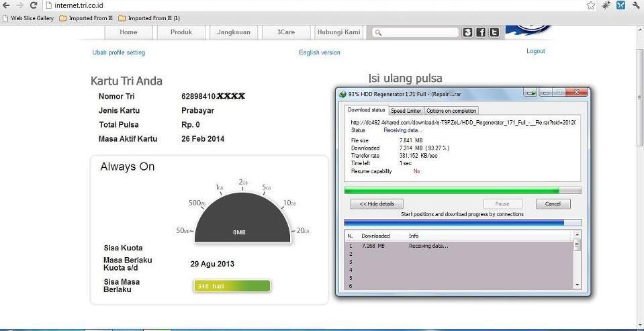
Task: Bookmark this page with the star icon
Action: click(x=591, y=5)
